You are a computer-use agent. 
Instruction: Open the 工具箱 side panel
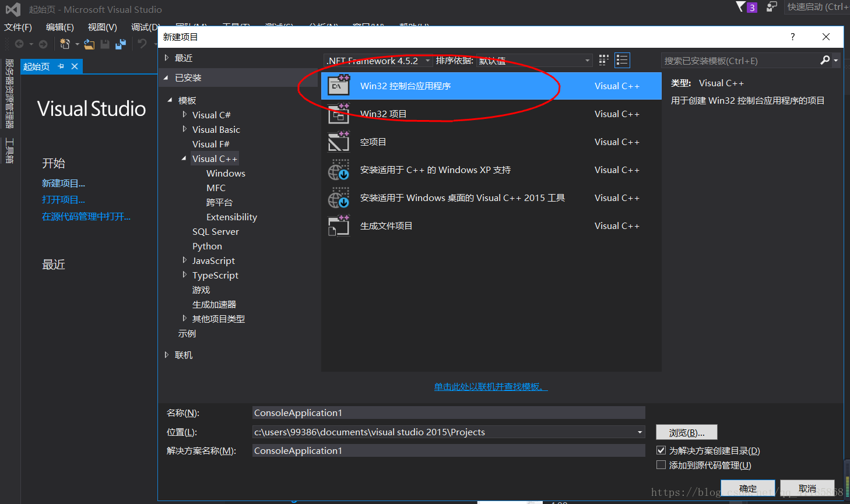tap(9, 150)
